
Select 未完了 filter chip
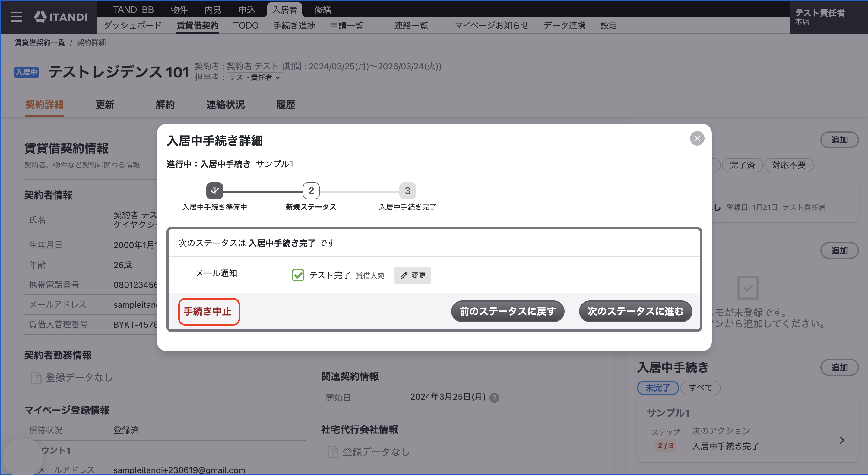pyautogui.click(x=658, y=388)
